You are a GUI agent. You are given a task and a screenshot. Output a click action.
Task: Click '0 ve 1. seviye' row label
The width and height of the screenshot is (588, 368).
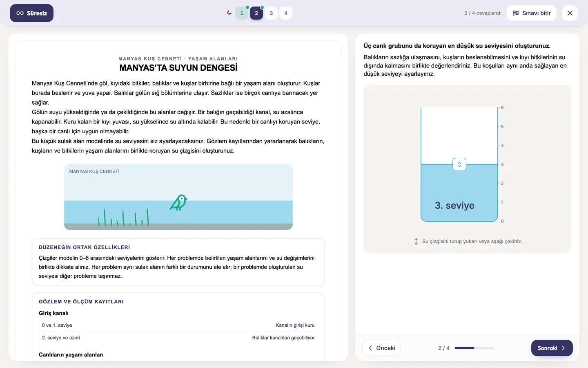[x=57, y=325]
